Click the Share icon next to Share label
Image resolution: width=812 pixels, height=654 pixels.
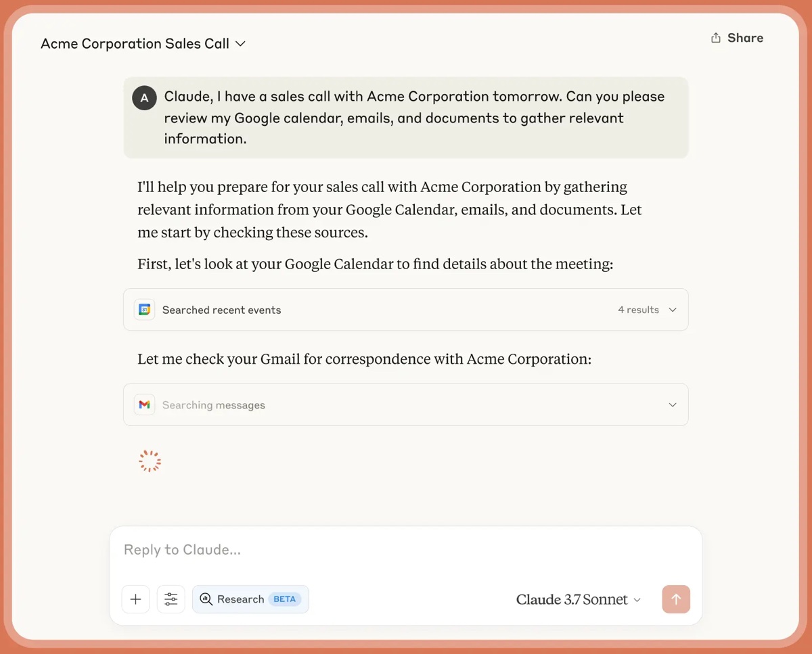click(715, 37)
